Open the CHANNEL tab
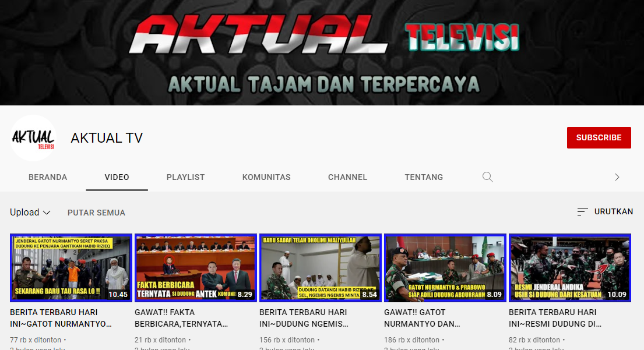 tap(347, 177)
